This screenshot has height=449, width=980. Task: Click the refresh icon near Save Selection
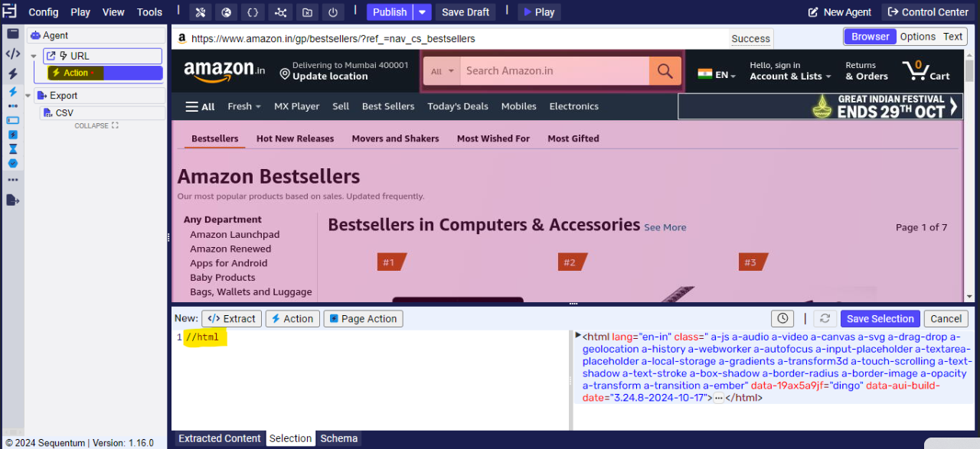pos(825,319)
